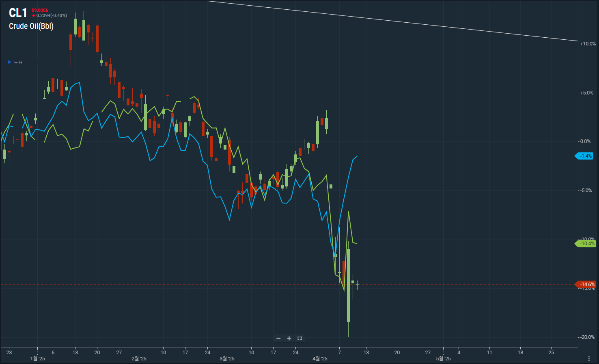599x364 pixels.
Task: Click the 3월 '25 month marker
Action: [x=227, y=359]
